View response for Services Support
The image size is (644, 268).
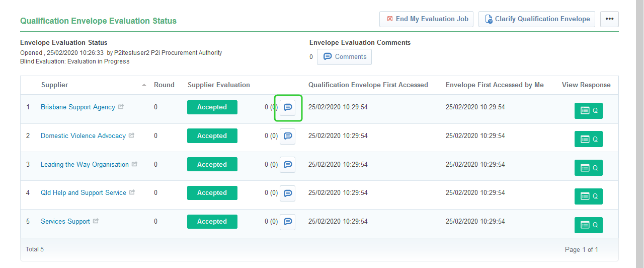pyautogui.click(x=588, y=225)
